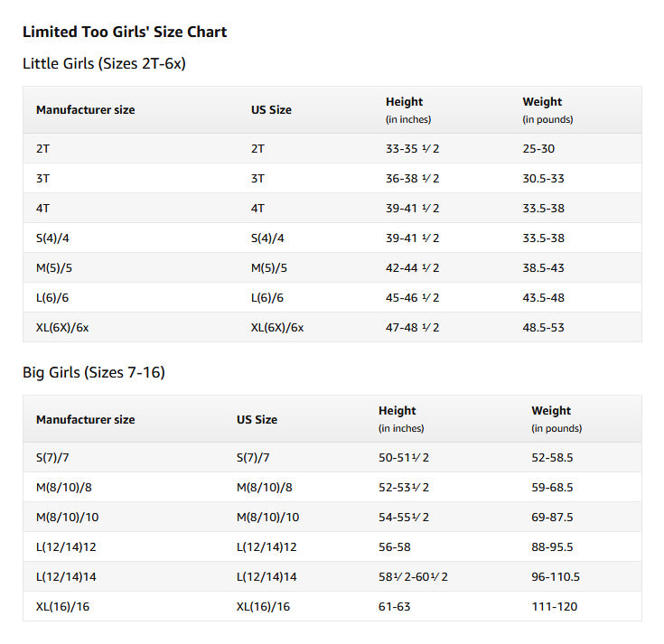Screen dimensions: 664x644
Task: Select the S(4)/4 manufacturer size cell
Action: tap(52, 238)
